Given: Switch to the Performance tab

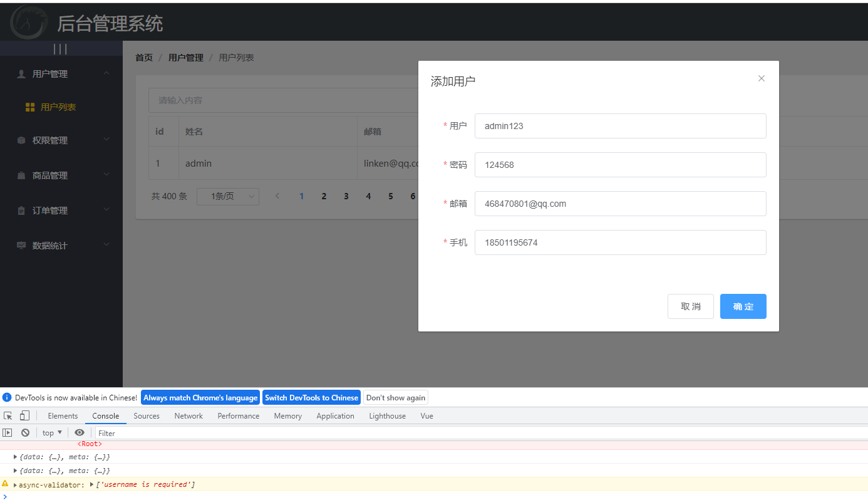Looking at the screenshot, I should (x=239, y=416).
